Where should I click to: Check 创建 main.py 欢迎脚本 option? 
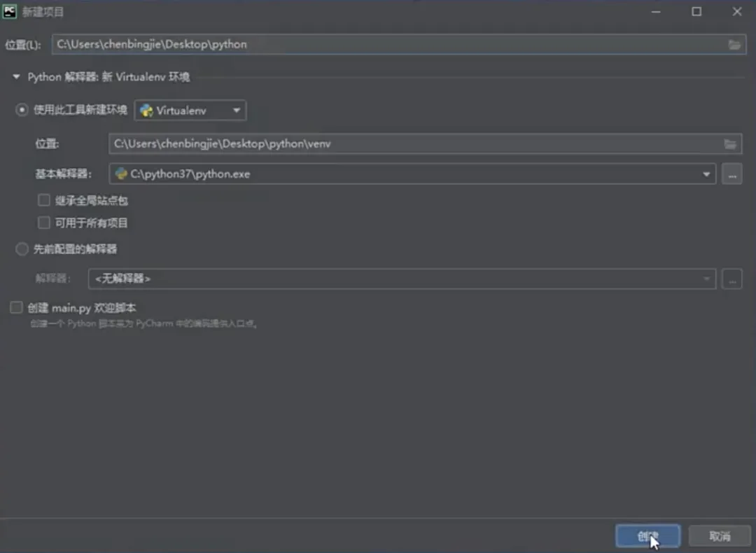click(x=16, y=307)
